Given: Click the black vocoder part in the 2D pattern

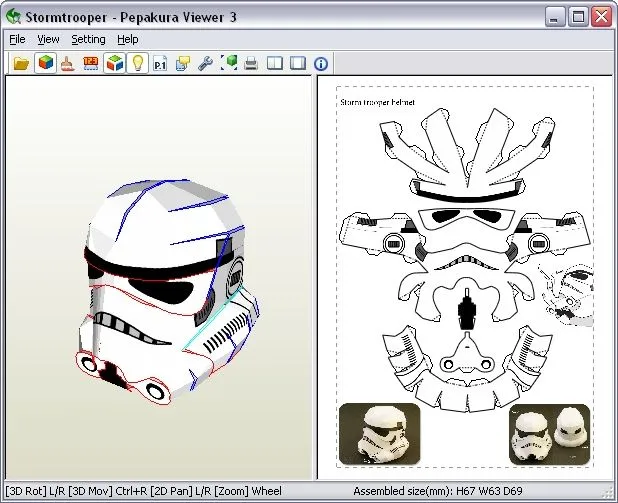Looking at the screenshot, I should point(467,309).
